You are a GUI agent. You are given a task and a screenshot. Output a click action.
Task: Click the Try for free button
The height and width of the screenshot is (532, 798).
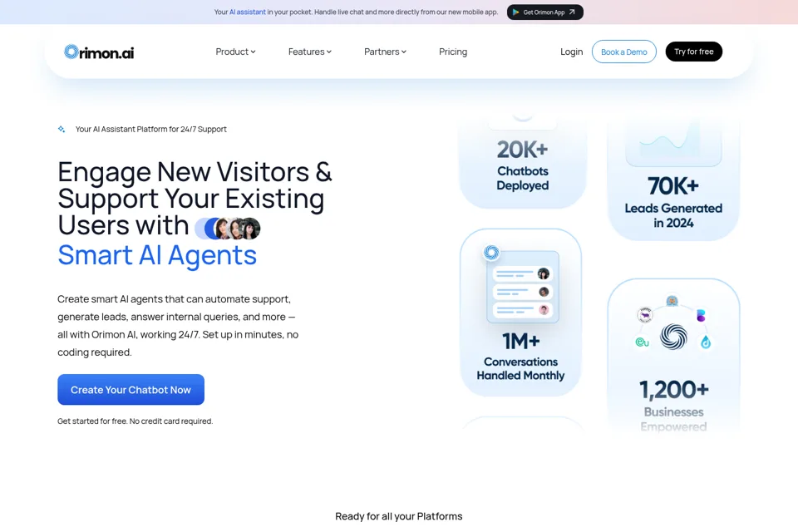(693, 52)
